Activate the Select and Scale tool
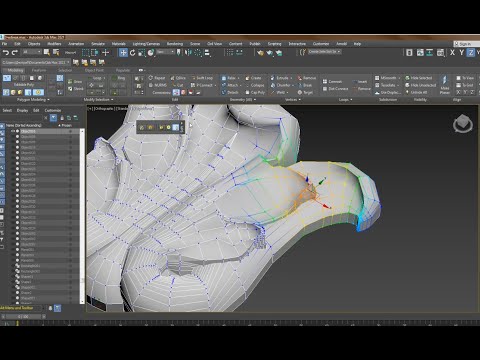The image size is (480, 360). pos(141,52)
